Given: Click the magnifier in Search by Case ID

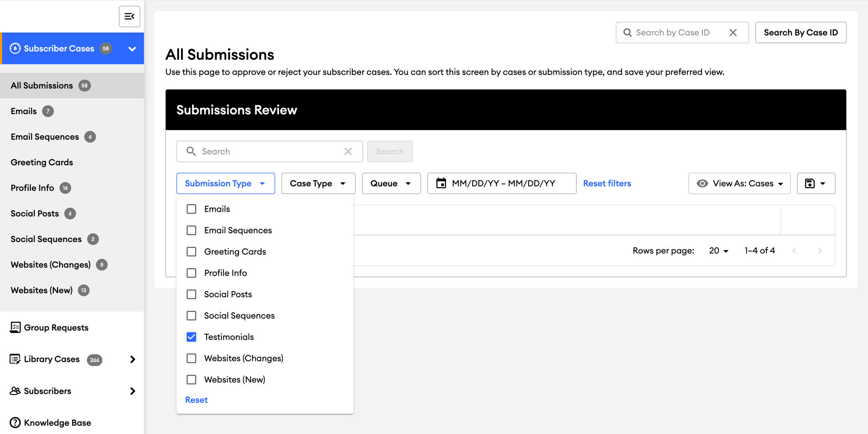Looking at the screenshot, I should 628,33.
